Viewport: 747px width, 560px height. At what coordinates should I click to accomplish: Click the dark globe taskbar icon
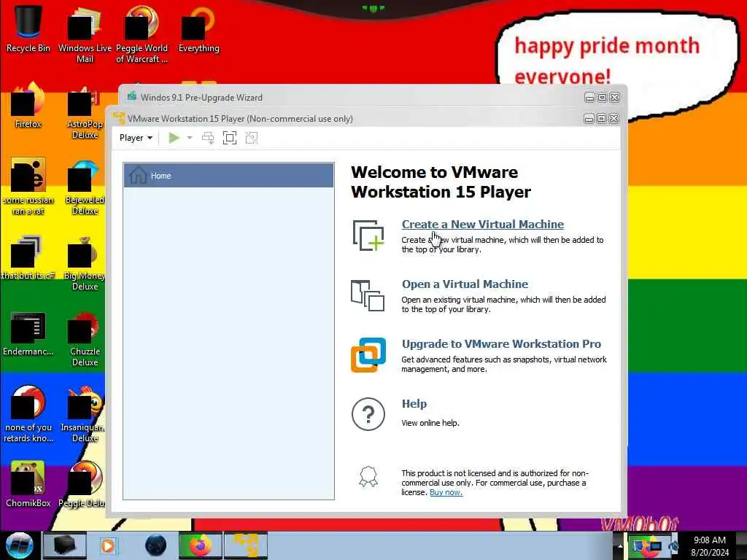(156, 545)
